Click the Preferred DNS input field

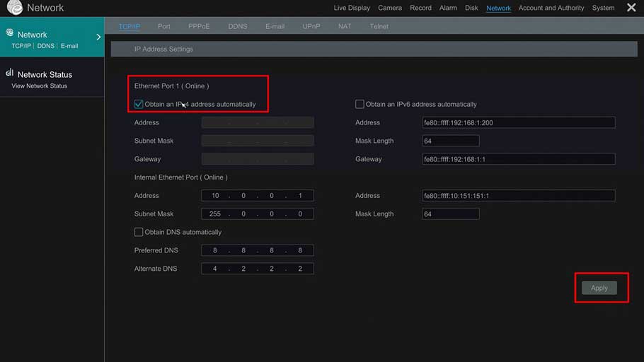[258, 250]
